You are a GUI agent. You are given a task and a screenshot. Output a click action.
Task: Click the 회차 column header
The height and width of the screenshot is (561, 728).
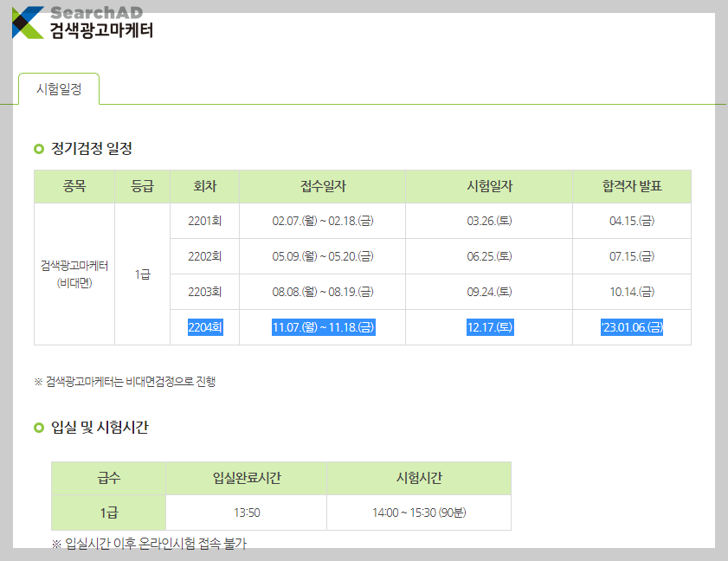[205, 186]
